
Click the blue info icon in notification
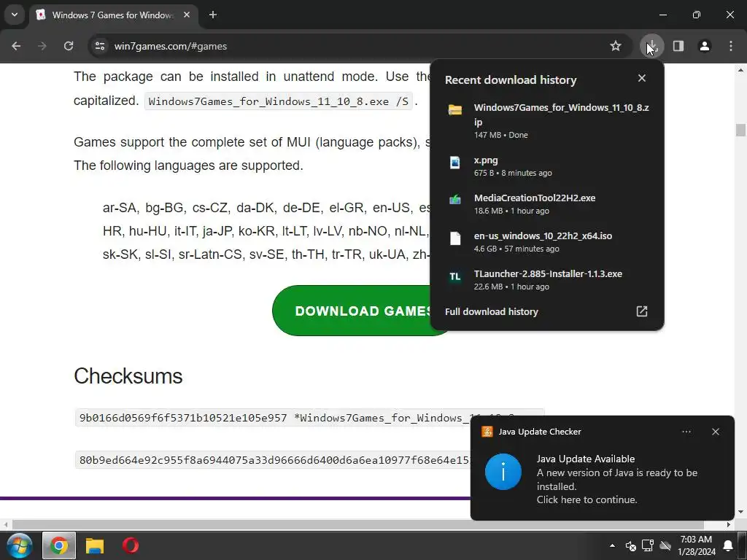pyautogui.click(x=503, y=472)
